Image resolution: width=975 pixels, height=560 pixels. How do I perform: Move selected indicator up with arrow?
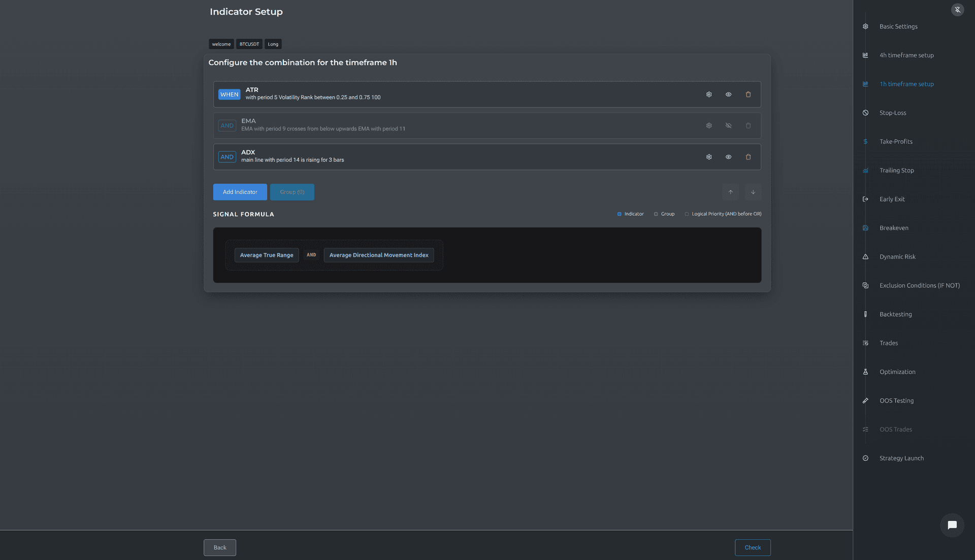[730, 192]
